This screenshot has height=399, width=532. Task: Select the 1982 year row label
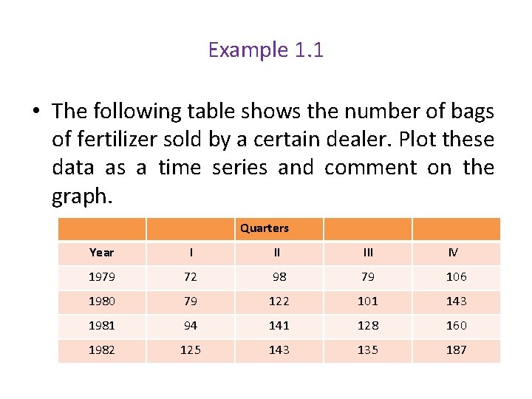[102, 351]
